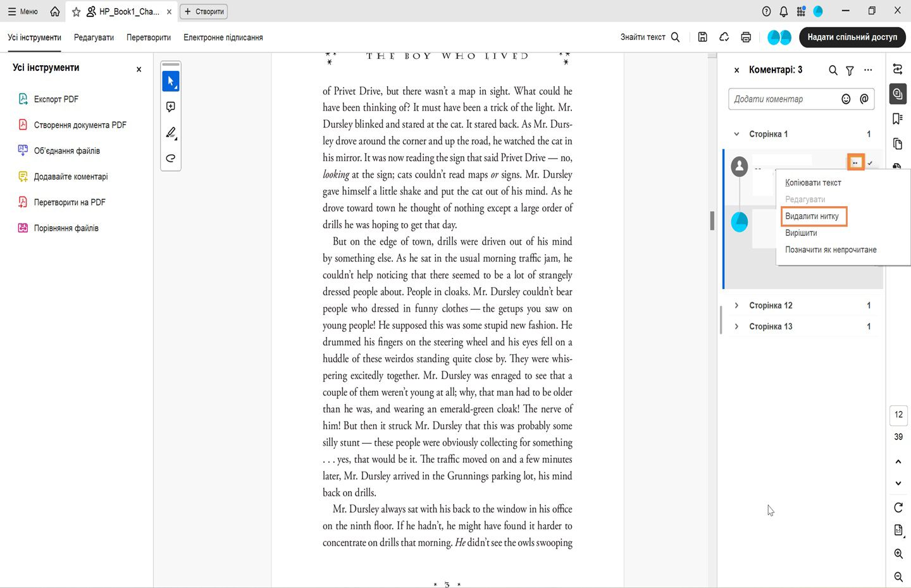Rotate the page view clockwise
This screenshot has height=588, width=911.
pyautogui.click(x=898, y=508)
